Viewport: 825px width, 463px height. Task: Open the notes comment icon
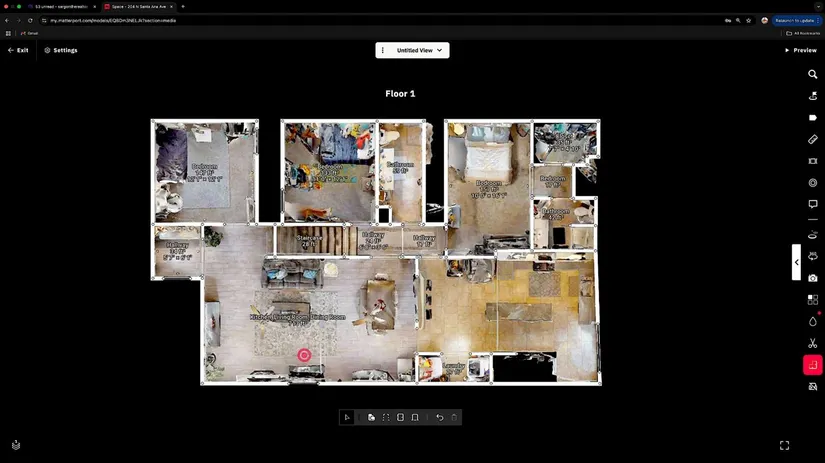tap(812, 204)
